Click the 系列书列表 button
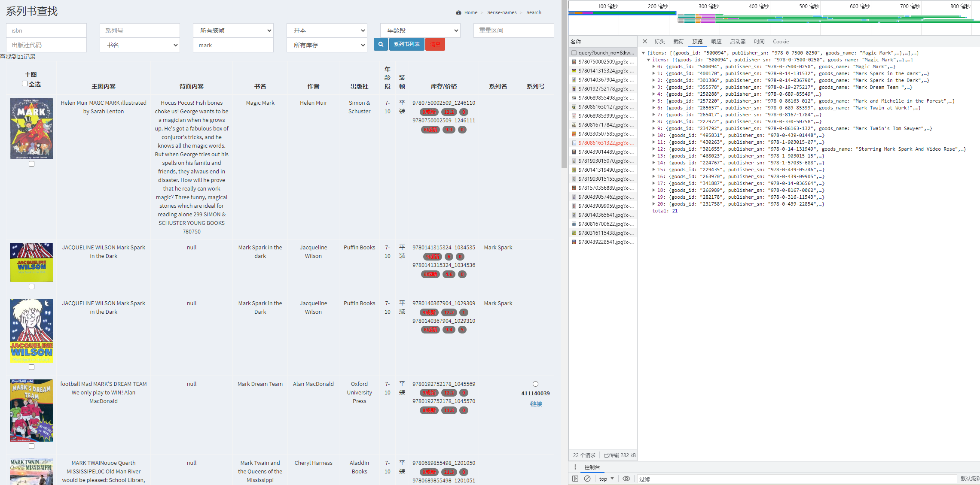The height and width of the screenshot is (485, 980). pos(406,44)
